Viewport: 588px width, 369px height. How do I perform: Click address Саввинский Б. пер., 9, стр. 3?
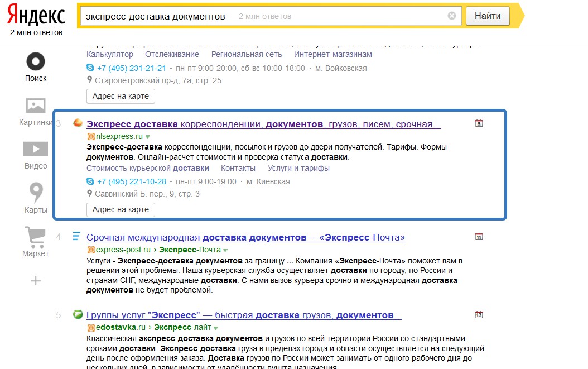click(x=147, y=194)
